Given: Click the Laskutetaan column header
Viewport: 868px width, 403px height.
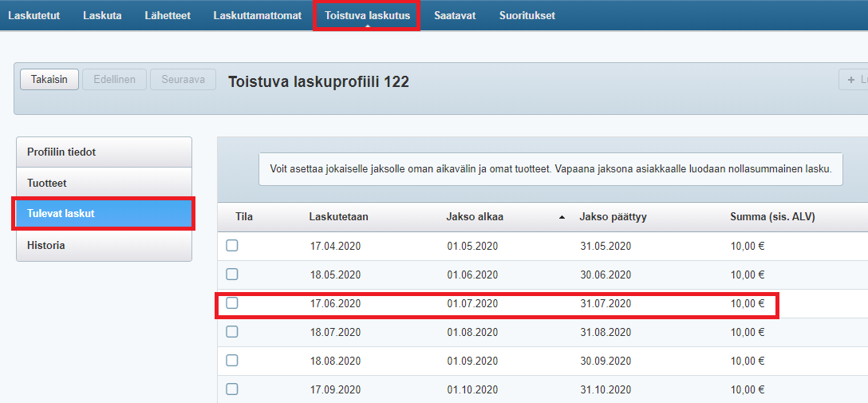Looking at the screenshot, I should [338, 217].
